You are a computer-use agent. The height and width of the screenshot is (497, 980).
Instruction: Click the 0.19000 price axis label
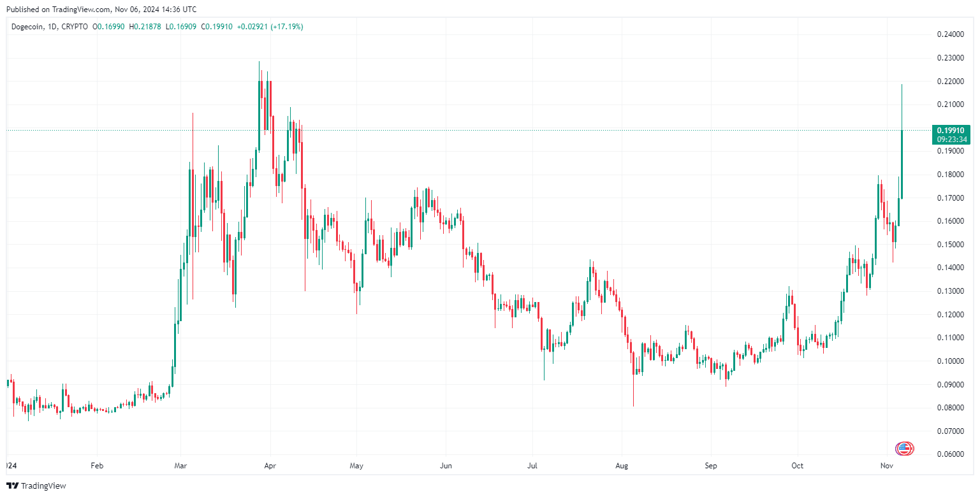click(x=951, y=152)
